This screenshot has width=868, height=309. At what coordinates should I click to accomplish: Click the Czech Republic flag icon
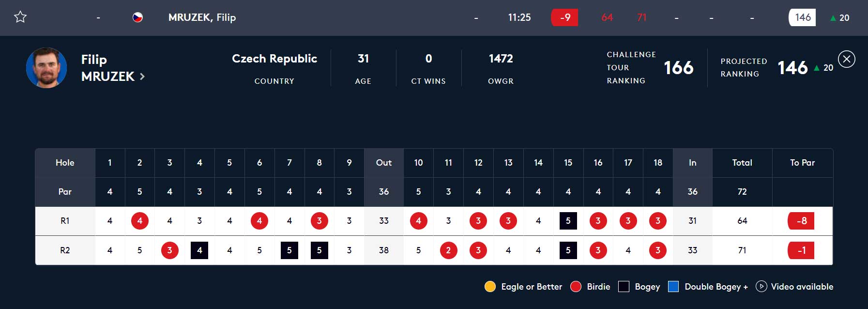coord(137,17)
